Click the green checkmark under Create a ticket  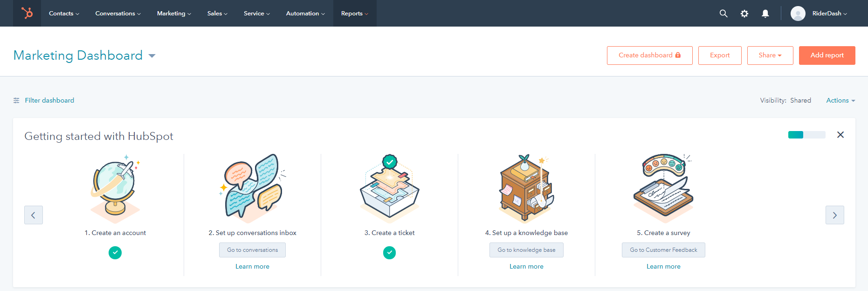[x=389, y=253]
